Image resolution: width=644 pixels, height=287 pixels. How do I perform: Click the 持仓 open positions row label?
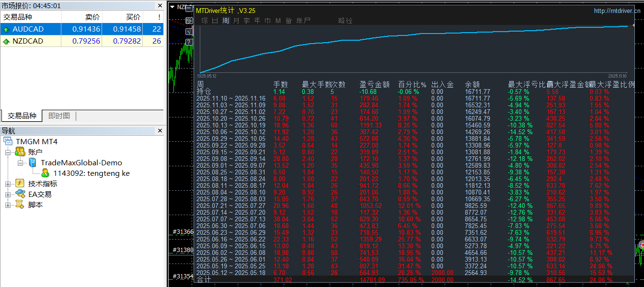[x=204, y=92]
